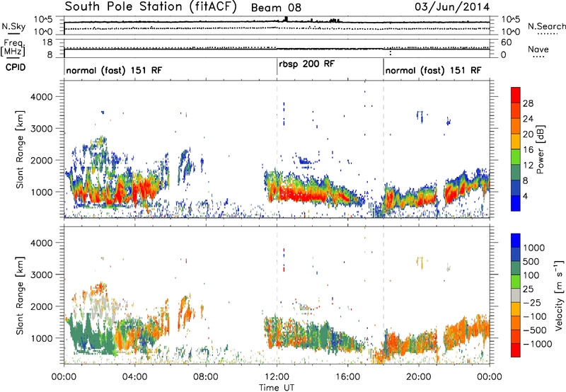This screenshot has width=566, height=392.
Task: Click the "N.Search" legend label
Action: point(546,26)
